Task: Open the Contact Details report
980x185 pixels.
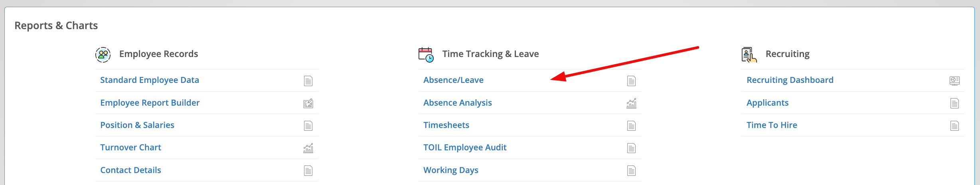Action: pyautogui.click(x=130, y=170)
